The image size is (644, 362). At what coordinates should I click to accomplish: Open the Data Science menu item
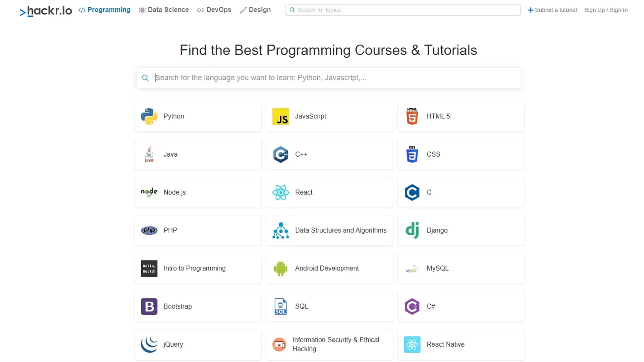point(164,10)
